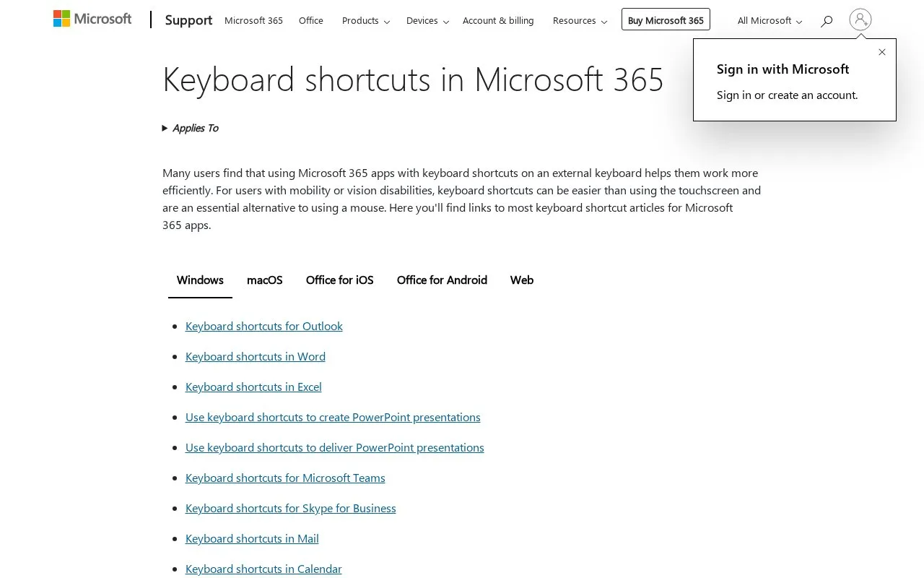Select the Web tab
The height and width of the screenshot is (578, 924).
click(522, 280)
